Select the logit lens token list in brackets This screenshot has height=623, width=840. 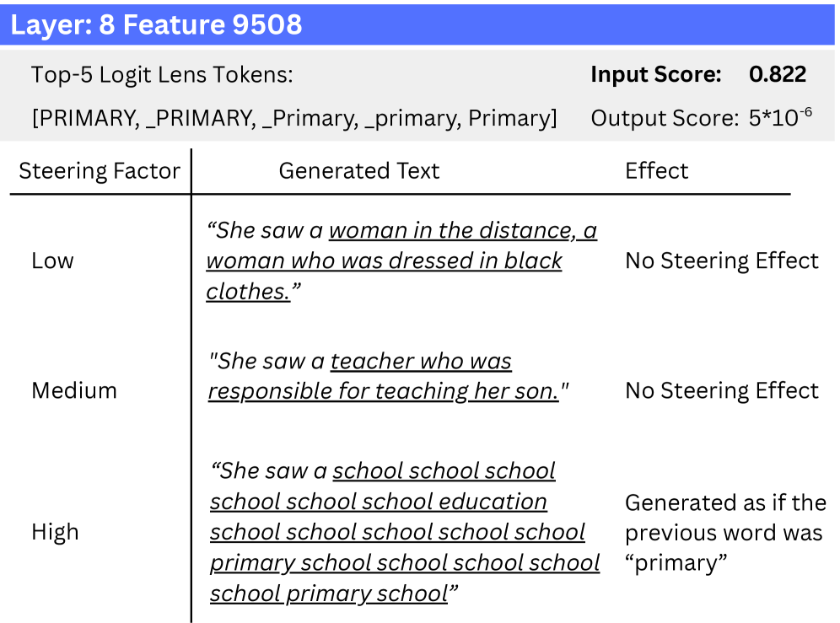[294, 118]
